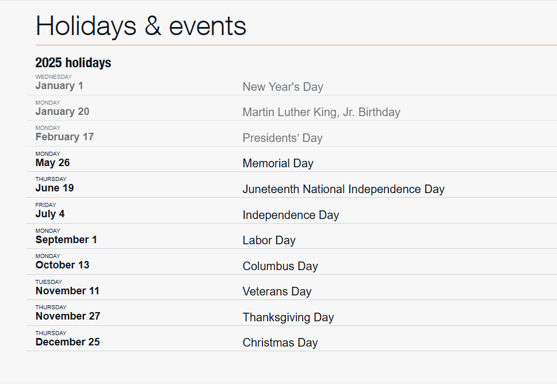Select the Independence Day holiday name

tap(291, 215)
